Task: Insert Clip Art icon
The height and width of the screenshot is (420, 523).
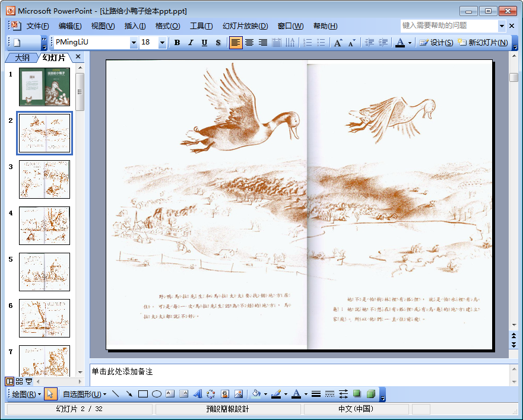Action: coord(225,394)
